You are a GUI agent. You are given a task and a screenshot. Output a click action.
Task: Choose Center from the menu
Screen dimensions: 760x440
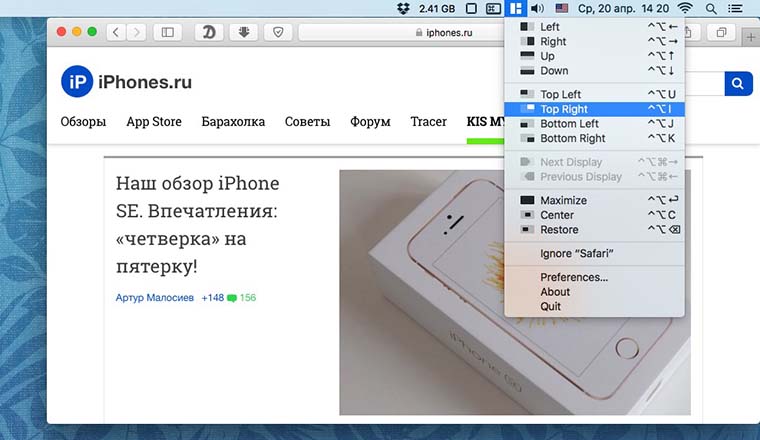[x=594, y=215]
